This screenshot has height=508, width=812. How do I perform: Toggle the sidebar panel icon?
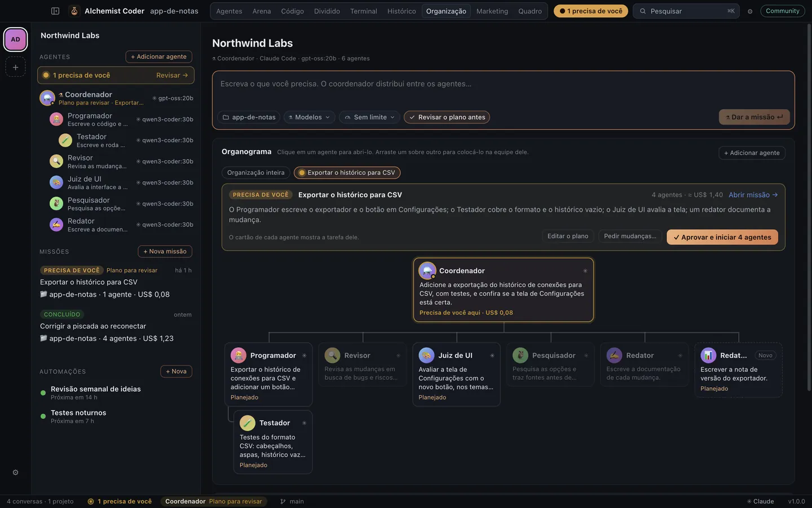point(55,11)
